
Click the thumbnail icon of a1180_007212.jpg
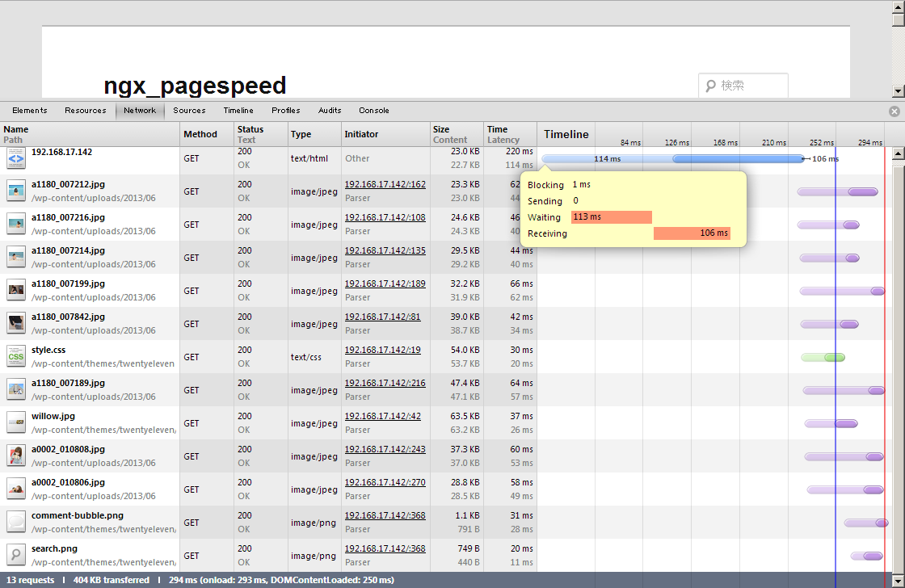click(16, 191)
